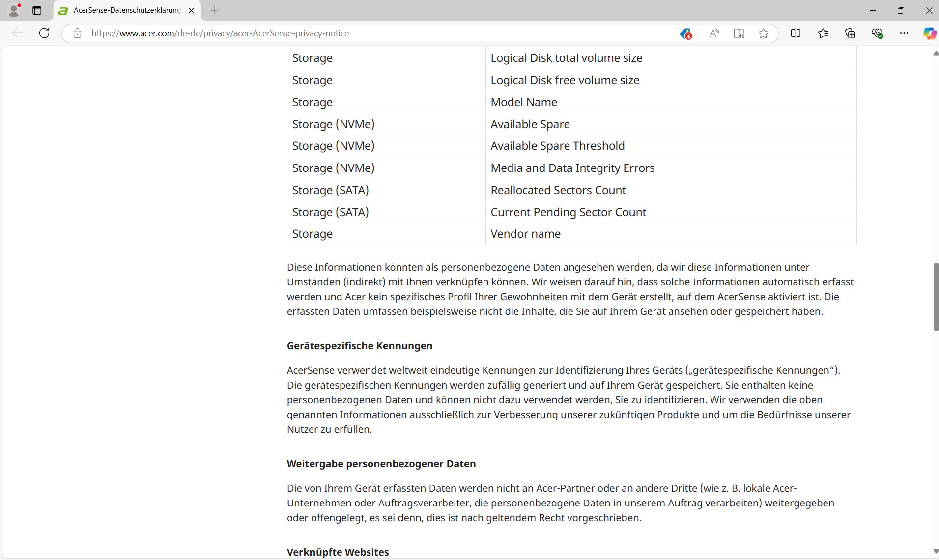The image size is (939, 560).
Task: Open the Favorites list
Action: [x=823, y=33]
